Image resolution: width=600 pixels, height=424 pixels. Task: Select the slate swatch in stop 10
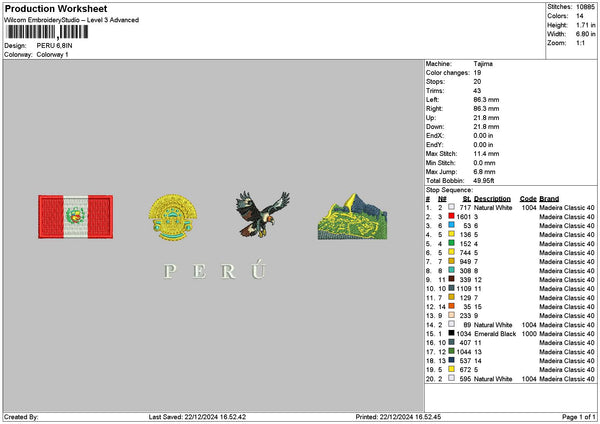coord(452,288)
